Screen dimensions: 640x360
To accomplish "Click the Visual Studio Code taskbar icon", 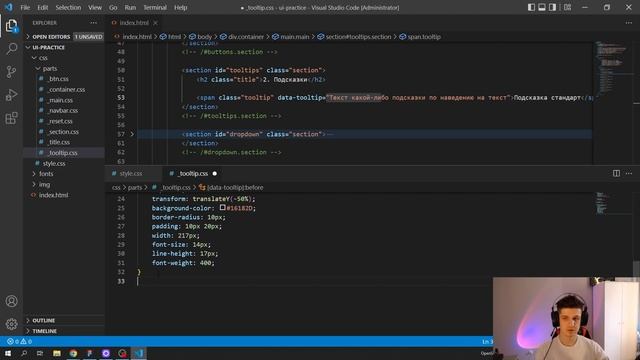I will point(139,353).
